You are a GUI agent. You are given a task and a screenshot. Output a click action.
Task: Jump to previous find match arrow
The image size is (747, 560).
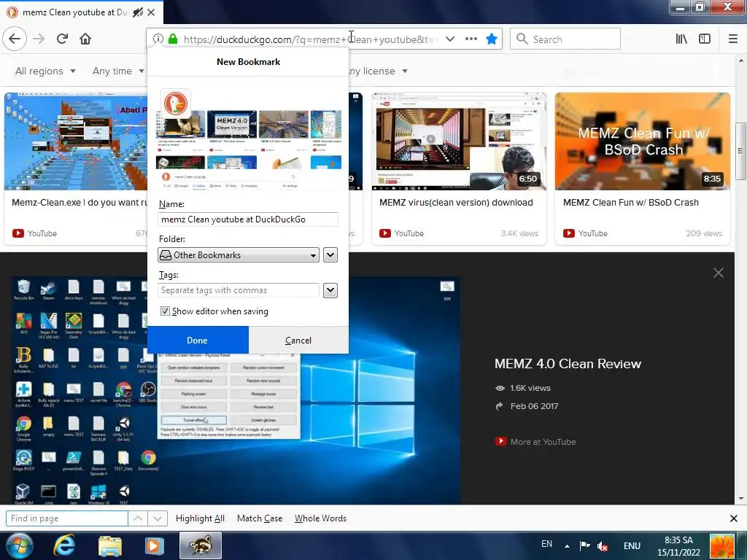(138, 518)
